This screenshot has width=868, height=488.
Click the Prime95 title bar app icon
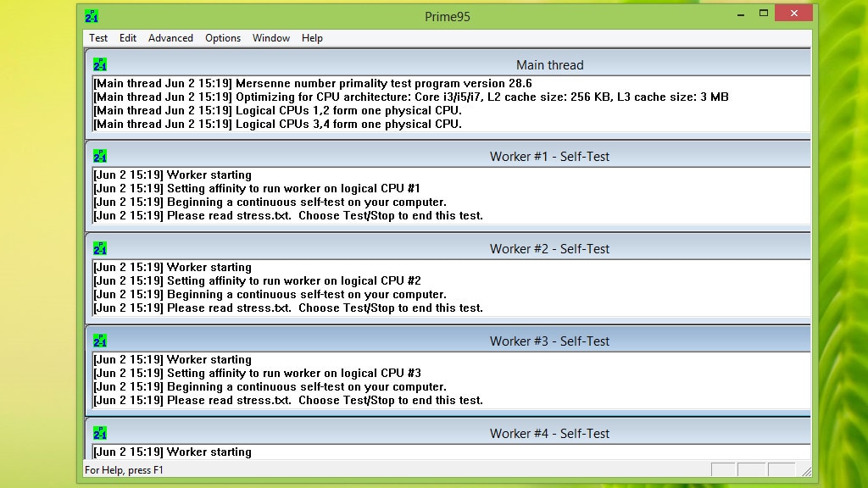click(x=92, y=16)
